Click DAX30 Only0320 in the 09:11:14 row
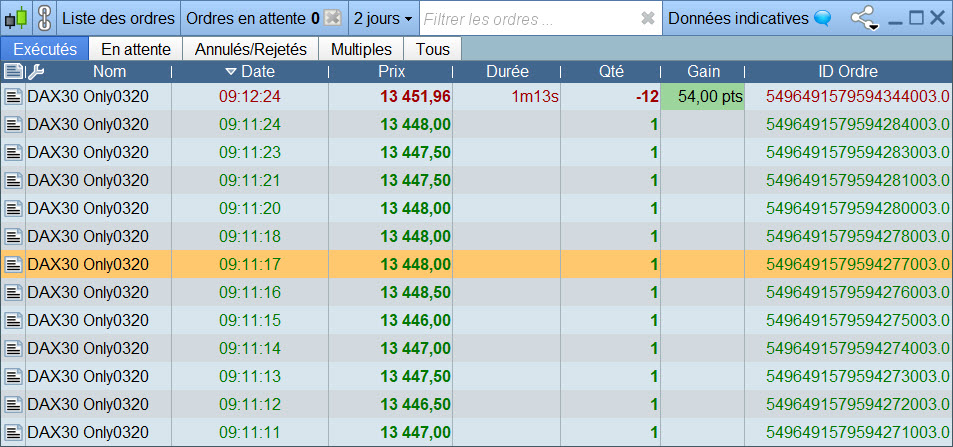 [x=88, y=348]
